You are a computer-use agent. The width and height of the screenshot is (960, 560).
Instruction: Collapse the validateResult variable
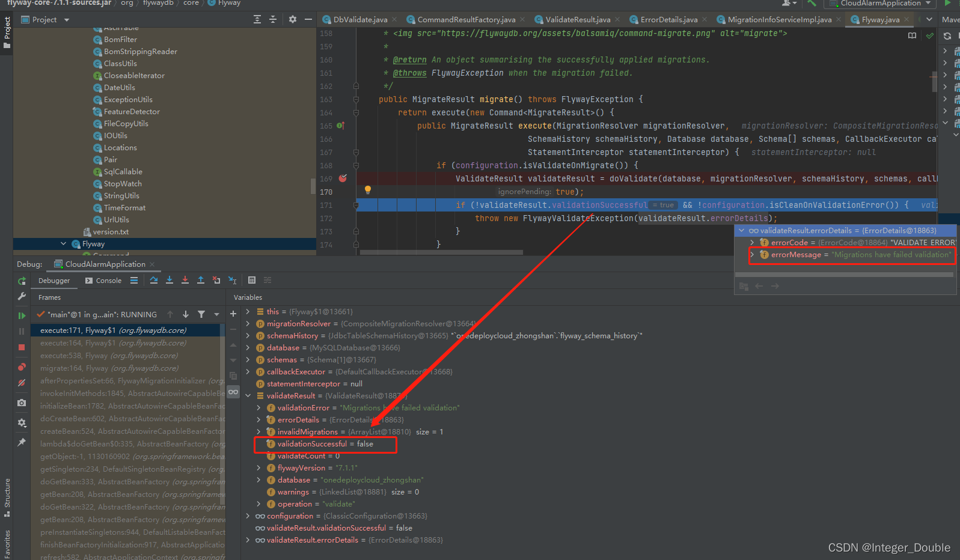click(248, 395)
